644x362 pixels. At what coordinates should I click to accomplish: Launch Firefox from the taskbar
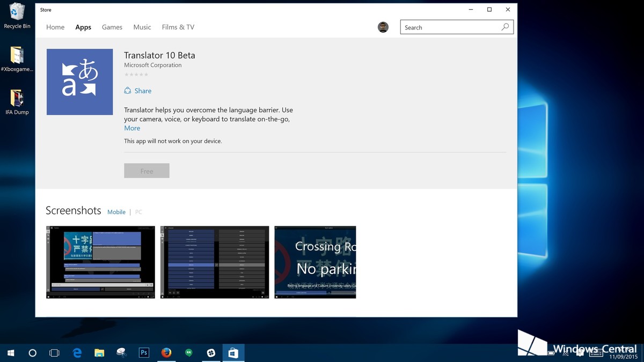(x=166, y=353)
